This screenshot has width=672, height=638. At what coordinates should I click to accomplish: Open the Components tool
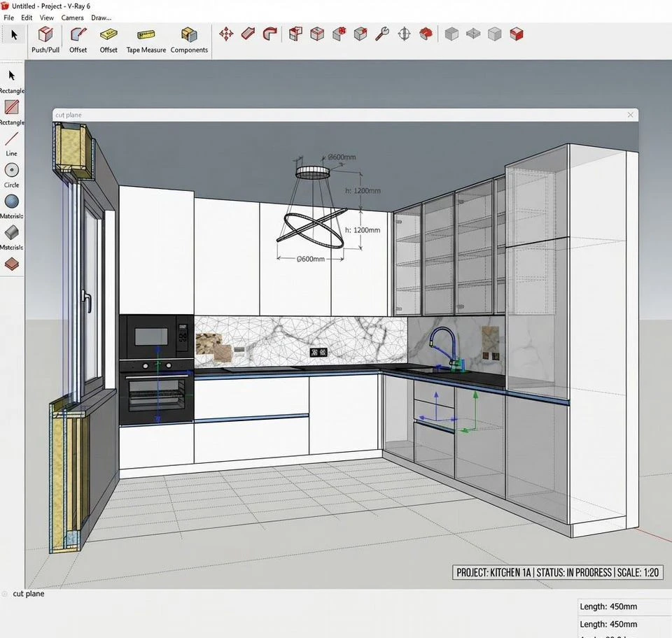point(189,39)
